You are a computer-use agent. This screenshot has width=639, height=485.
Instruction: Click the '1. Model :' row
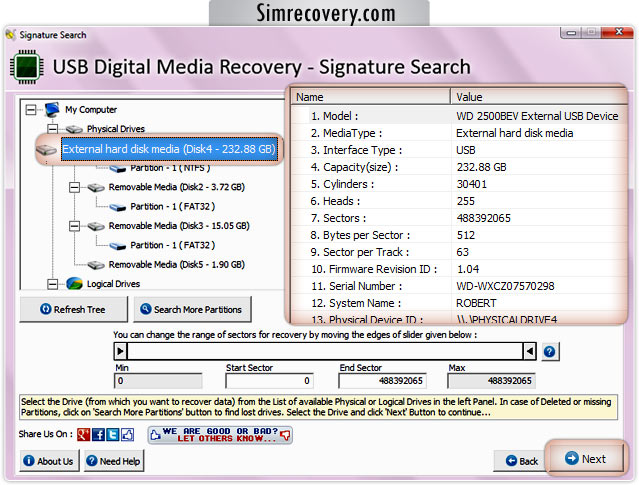tap(459, 116)
